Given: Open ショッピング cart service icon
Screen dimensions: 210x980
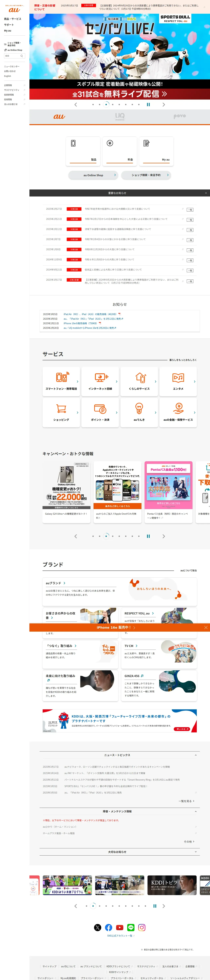Looking at the screenshot, I should (61, 412).
